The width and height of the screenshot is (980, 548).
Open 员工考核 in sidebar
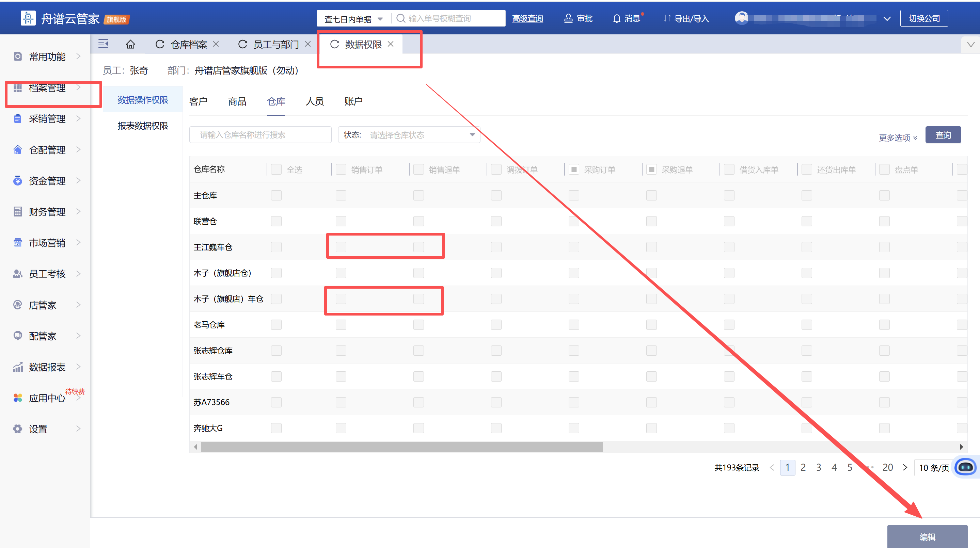click(x=47, y=274)
